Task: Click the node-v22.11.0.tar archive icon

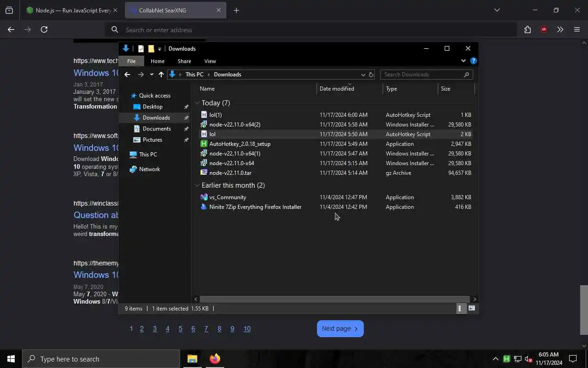Action: pos(204,172)
